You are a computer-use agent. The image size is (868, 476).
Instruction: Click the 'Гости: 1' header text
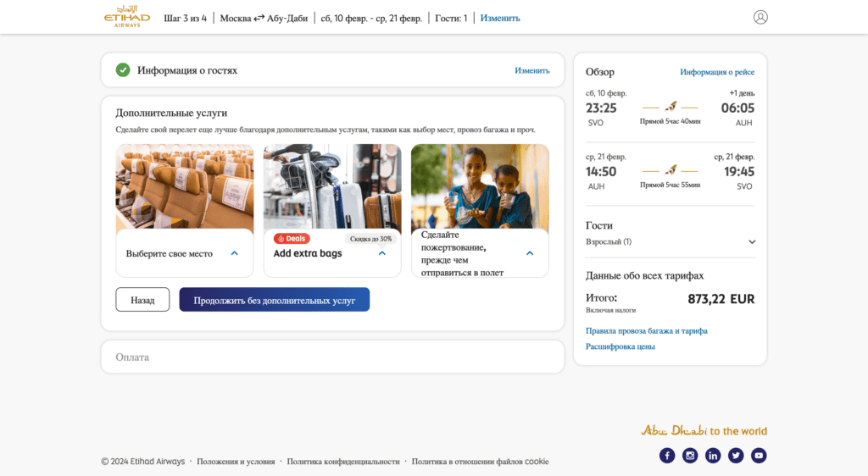[451, 19]
